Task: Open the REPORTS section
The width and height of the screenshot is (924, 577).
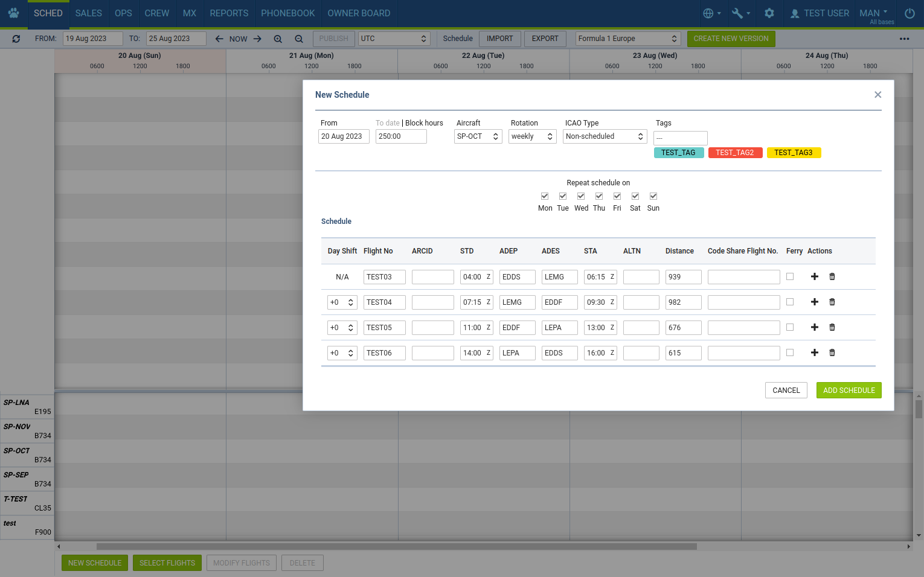Action: click(x=228, y=13)
